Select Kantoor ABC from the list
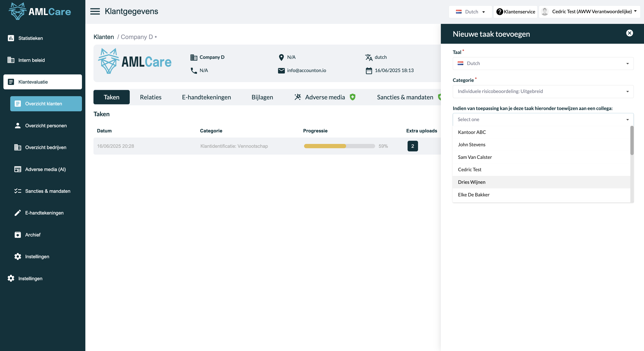644x351 pixels. click(x=541, y=132)
